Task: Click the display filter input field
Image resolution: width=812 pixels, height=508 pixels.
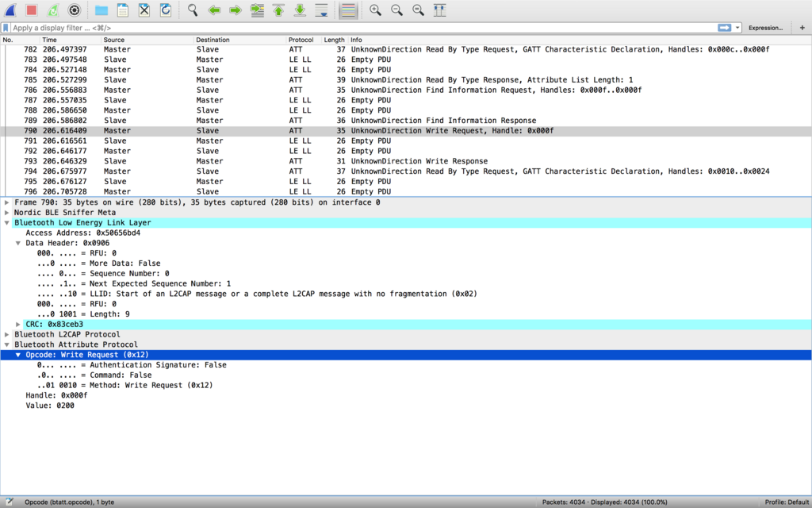Action: coord(362,28)
